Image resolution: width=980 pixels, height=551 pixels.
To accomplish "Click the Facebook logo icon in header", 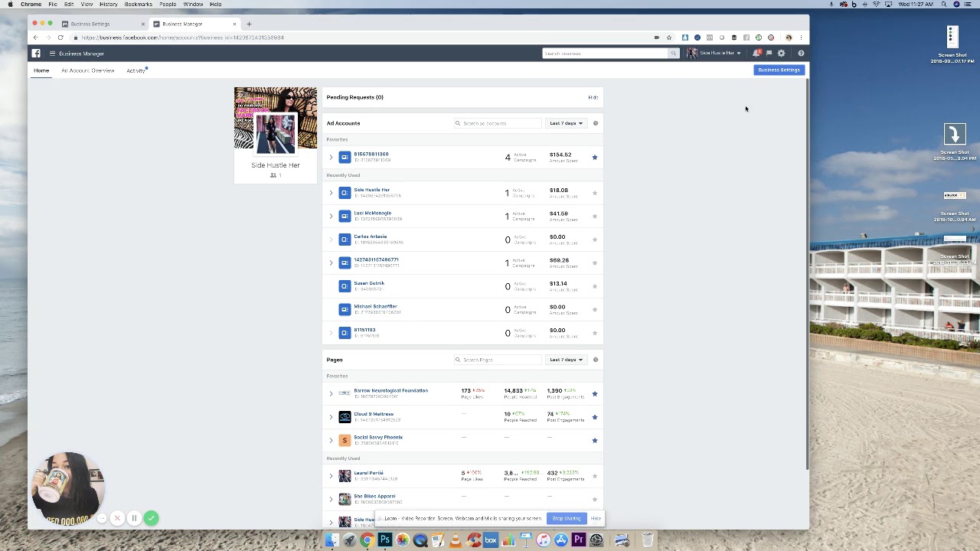I will click(x=36, y=54).
